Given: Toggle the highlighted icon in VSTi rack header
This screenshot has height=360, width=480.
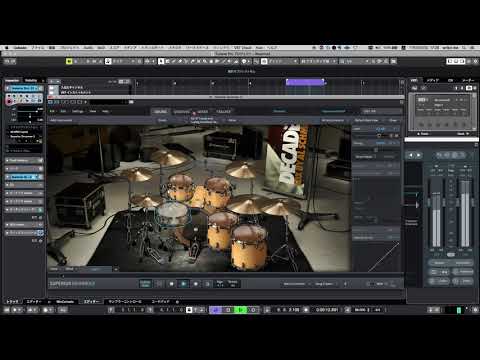Looking at the screenshot, I should pyautogui.click(x=469, y=88).
